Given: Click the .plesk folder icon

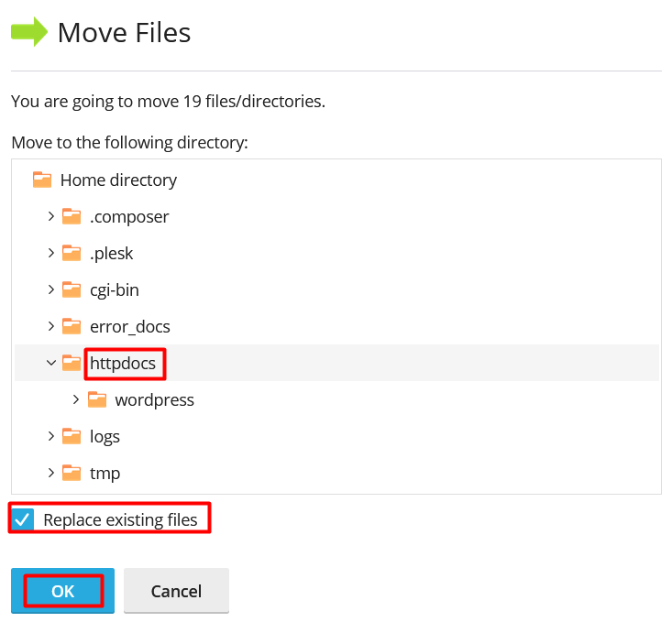Looking at the screenshot, I should pos(72,254).
